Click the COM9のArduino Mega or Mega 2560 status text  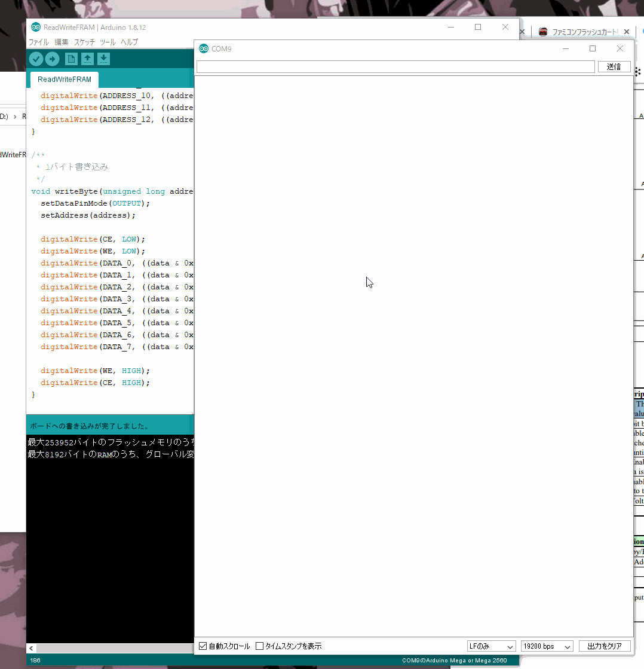(455, 660)
